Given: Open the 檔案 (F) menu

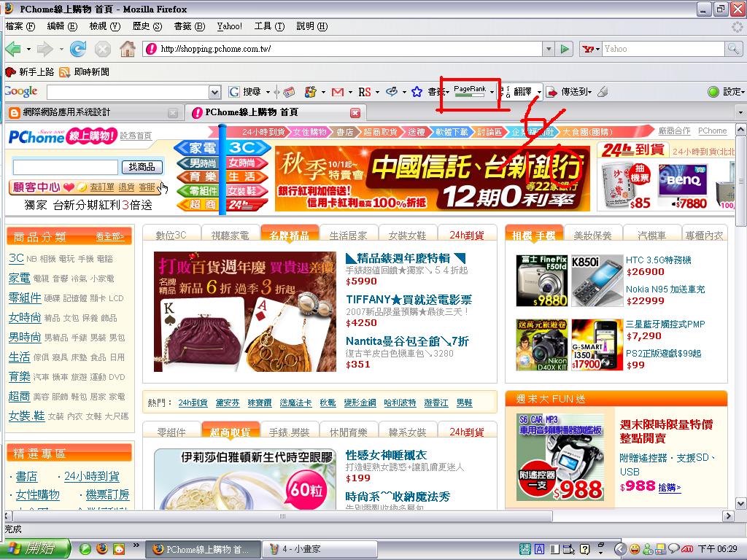Looking at the screenshot, I should coord(20,26).
